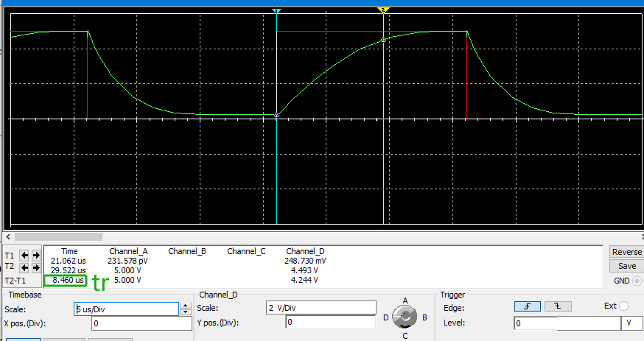
Task: Click the Channel_D column header in readout table
Action: coord(305,251)
